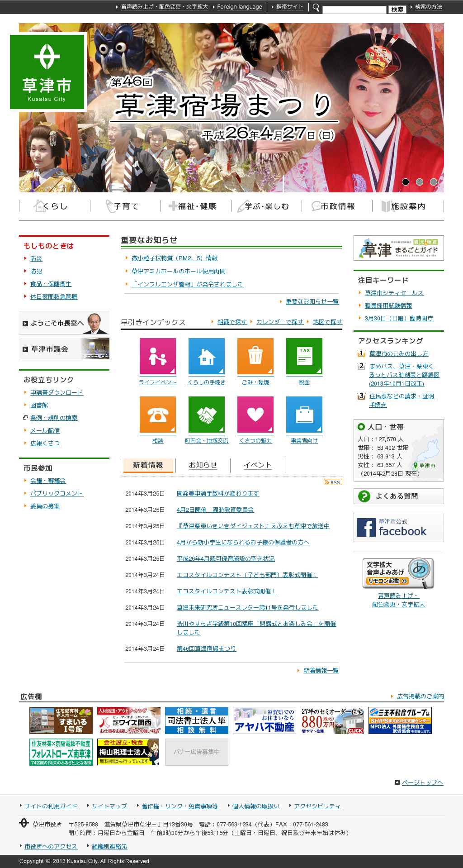Switch to second banner slide dot

click(420, 182)
